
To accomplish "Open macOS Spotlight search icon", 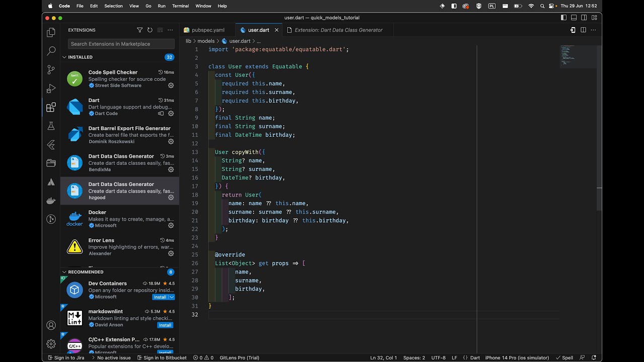I will tap(542, 6).
